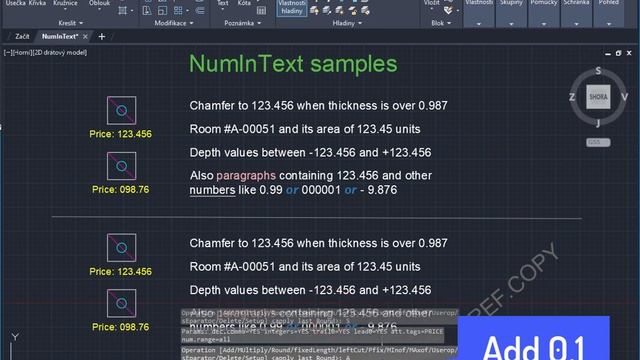Expand the Hladiny panel
The height and width of the screenshot is (360, 640).
[x=347, y=23]
